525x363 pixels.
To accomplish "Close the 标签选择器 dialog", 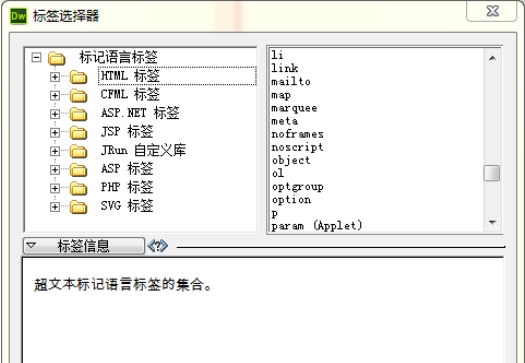I will pos(492,11).
